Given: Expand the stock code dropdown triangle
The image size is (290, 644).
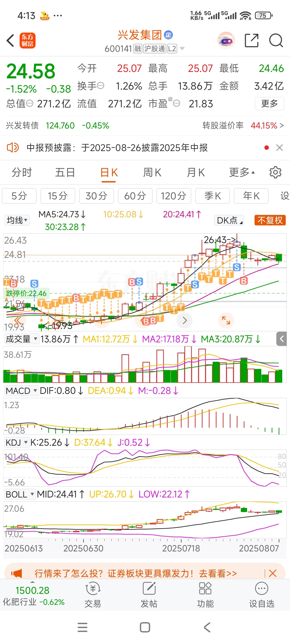Looking at the screenshot, I should [182, 49].
